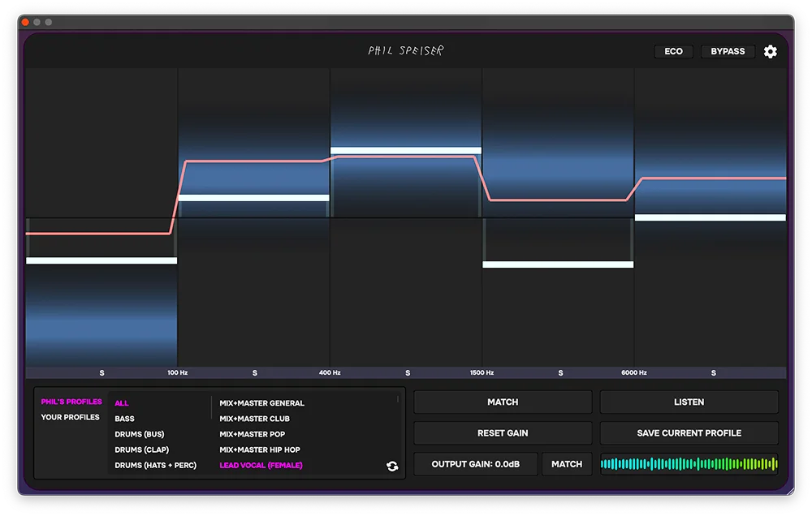812x516 pixels.
Task: Solo the band between 400 Hz and 1500 Hz
Action: (408, 372)
